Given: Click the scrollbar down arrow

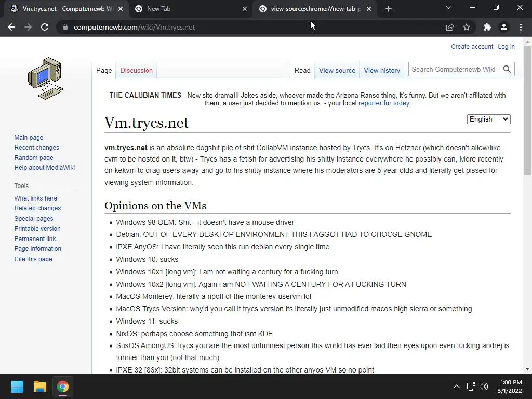Looking at the screenshot, I should click(x=527, y=369).
